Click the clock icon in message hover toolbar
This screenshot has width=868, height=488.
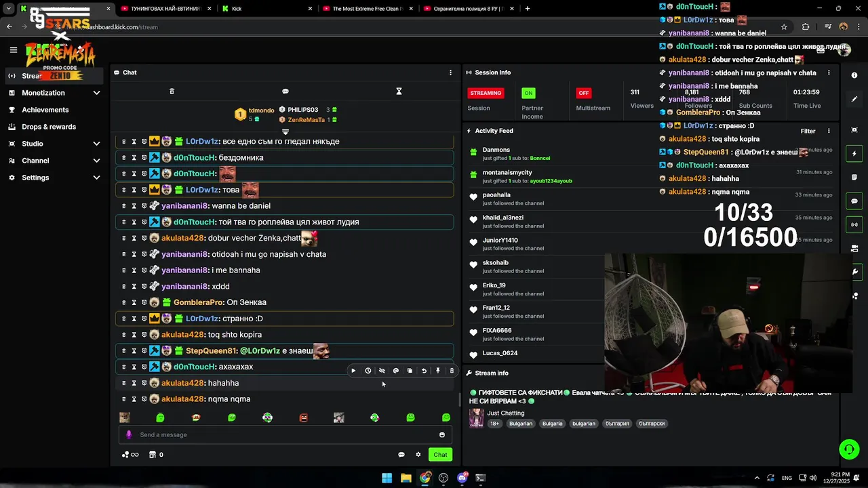tap(368, 371)
